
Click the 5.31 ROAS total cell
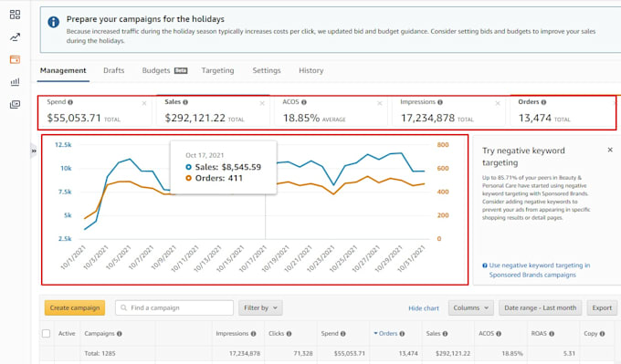(x=569, y=353)
